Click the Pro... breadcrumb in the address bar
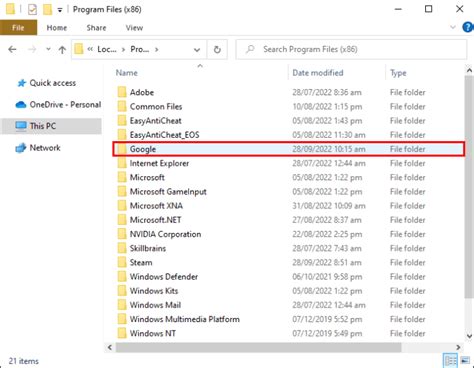The image size is (474, 368). click(x=140, y=49)
